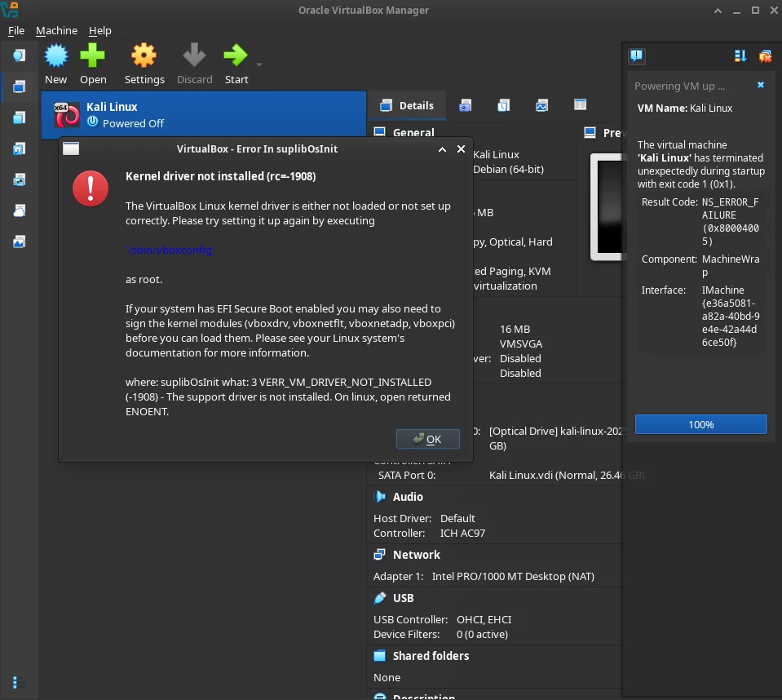The height and width of the screenshot is (700, 782).
Task: Collapse the Audio details section
Action: pos(408,497)
